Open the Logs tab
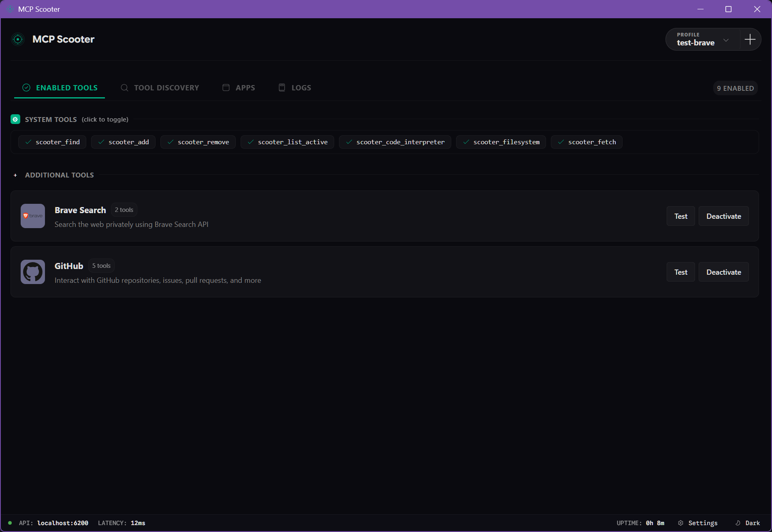This screenshot has width=772, height=532. [295, 88]
